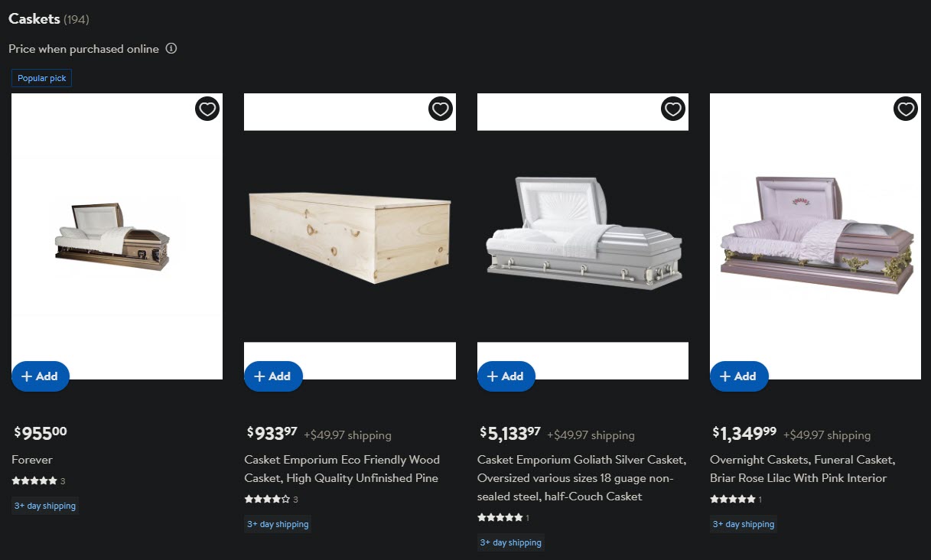View the Forever casket product image
The width and height of the screenshot is (931, 560).
pos(117,236)
